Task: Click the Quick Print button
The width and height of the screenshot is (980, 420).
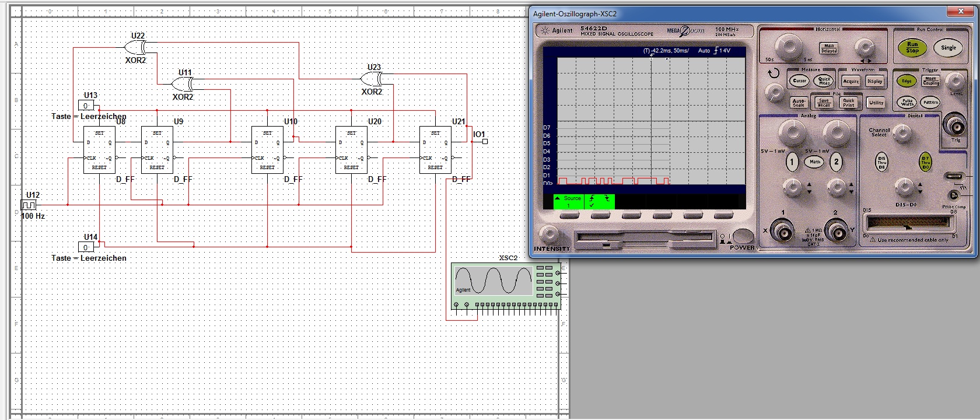Action: click(849, 103)
